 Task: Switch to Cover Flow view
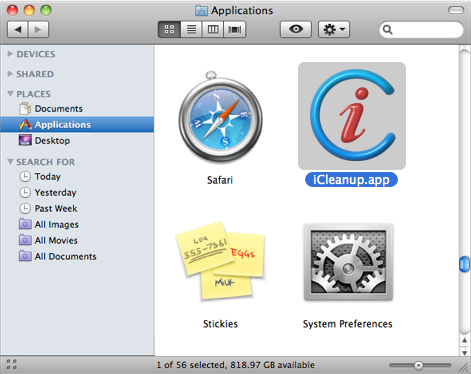coord(235,29)
